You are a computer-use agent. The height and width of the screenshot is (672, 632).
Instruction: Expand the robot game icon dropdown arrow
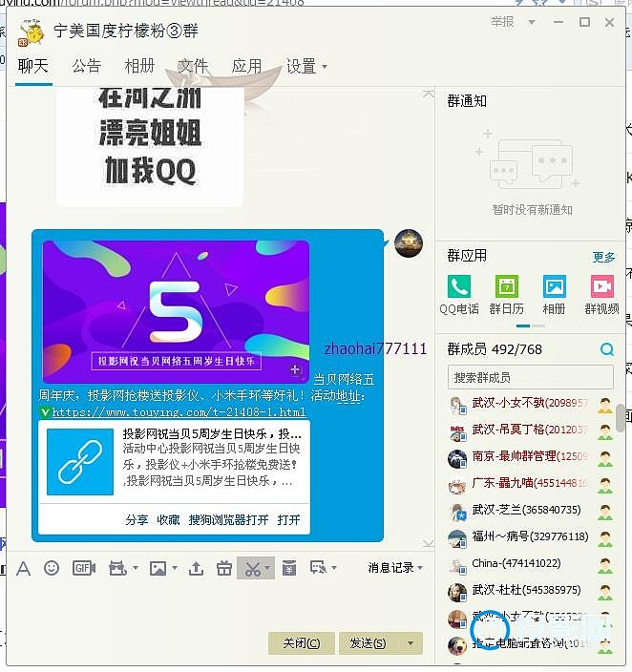(135, 568)
